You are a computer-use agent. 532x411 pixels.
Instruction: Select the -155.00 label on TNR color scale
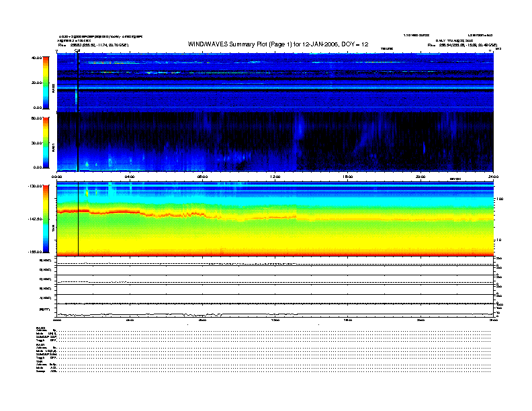point(35,252)
